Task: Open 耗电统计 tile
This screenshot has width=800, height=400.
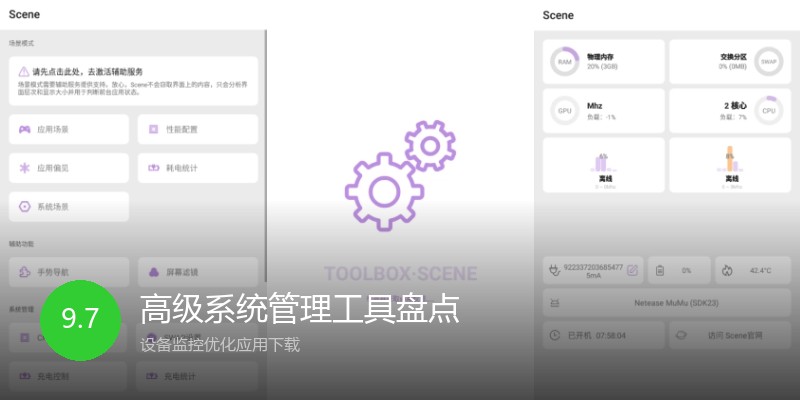Action: (197, 168)
